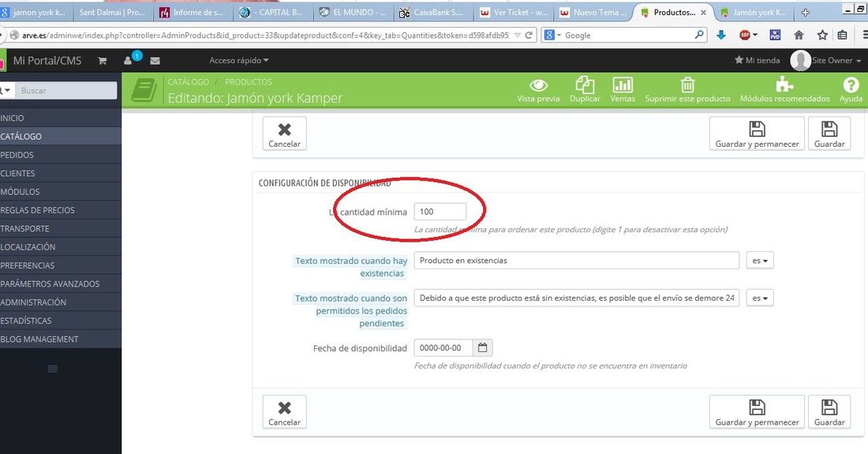Click bottom Cancelar button
The image size is (868, 454).
pyautogui.click(x=284, y=411)
